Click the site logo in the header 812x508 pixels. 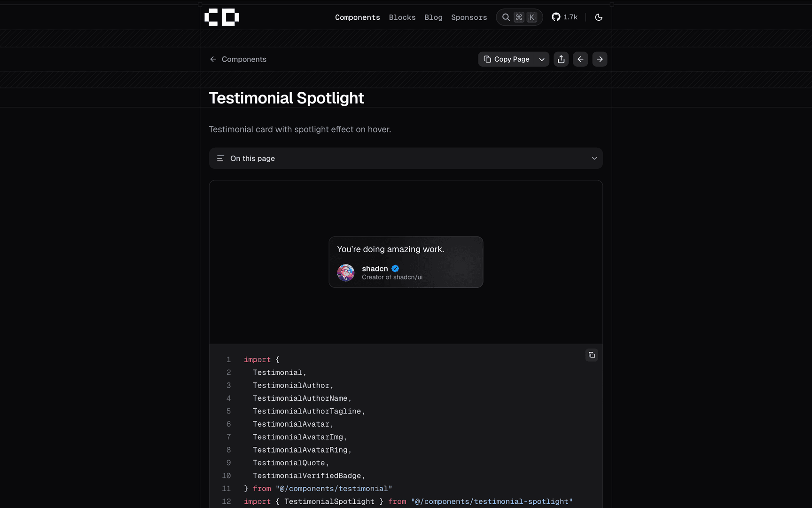pyautogui.click(x=222, y=17)
